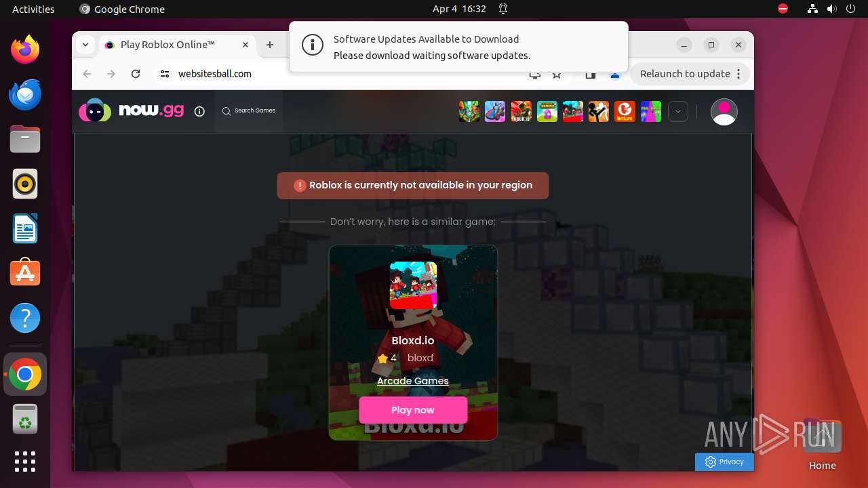Expand the more games dropdown chevron
The width and height of the screenshot is (868, 488).
[x=678, y=112]
